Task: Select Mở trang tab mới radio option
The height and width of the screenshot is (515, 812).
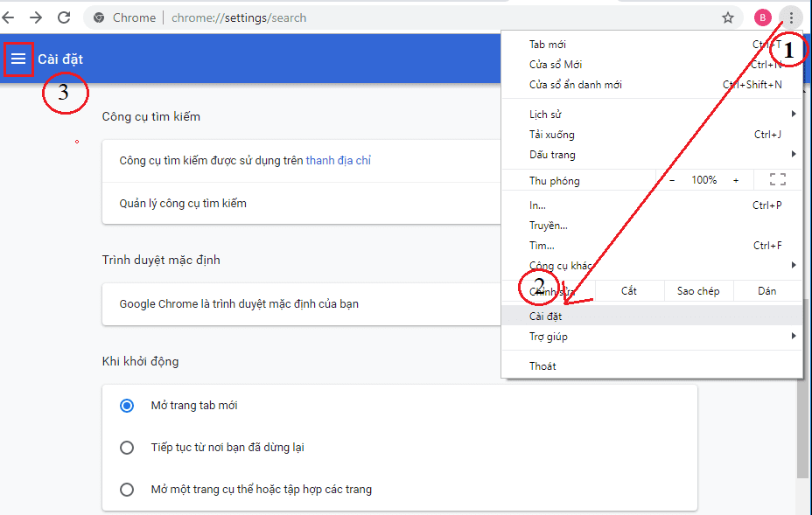Action: pos(128,406)
